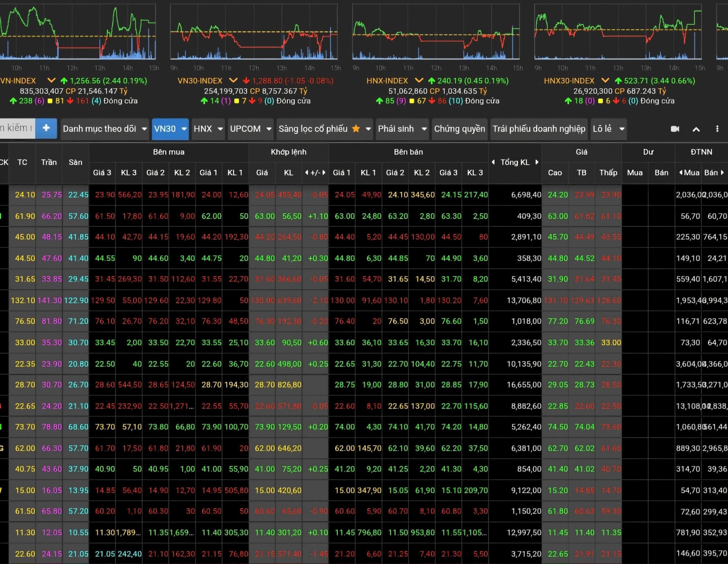Open Sàng lọc cổ phiếu dropdown arrow
The image size is (728, 564).
click(x=368, y=129)
